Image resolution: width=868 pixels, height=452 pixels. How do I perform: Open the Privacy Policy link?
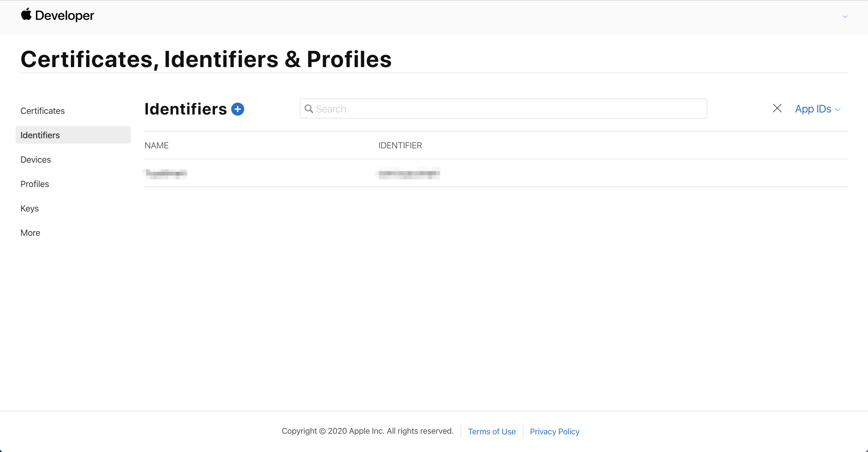click(x=555, y=431)
